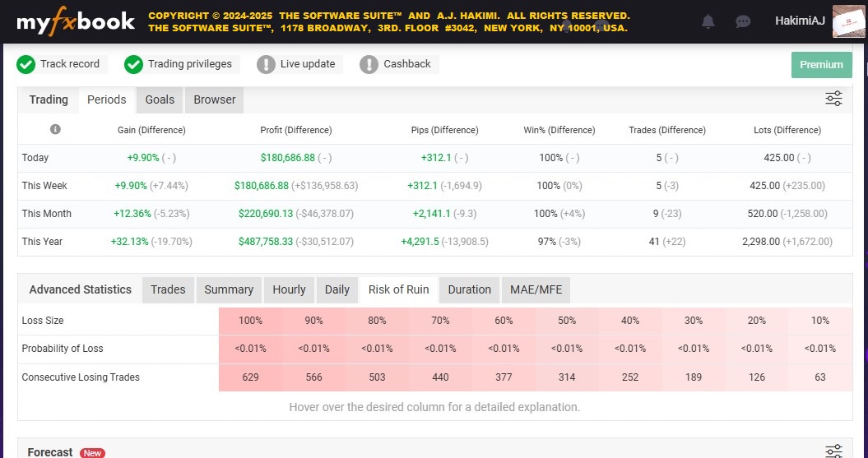Open the MAE/MFE tab
The width and height of the screenshot is (868, 458).
click(536, 289)
